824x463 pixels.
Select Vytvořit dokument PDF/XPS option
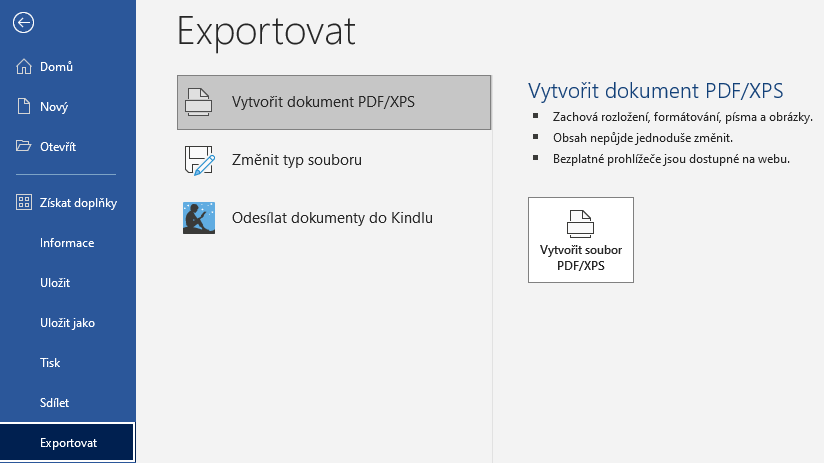coord(334,102)
